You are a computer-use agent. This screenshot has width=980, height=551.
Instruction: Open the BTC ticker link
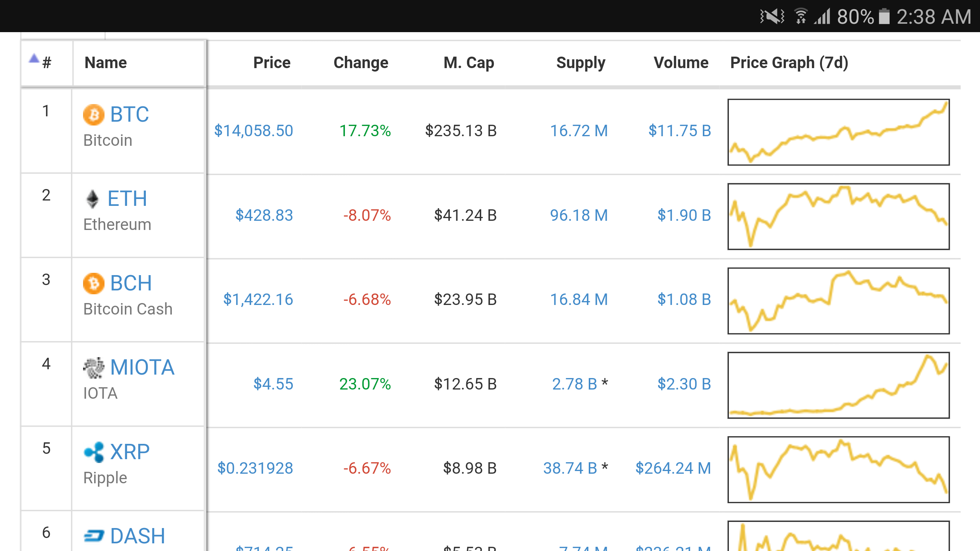click(129, 114)
